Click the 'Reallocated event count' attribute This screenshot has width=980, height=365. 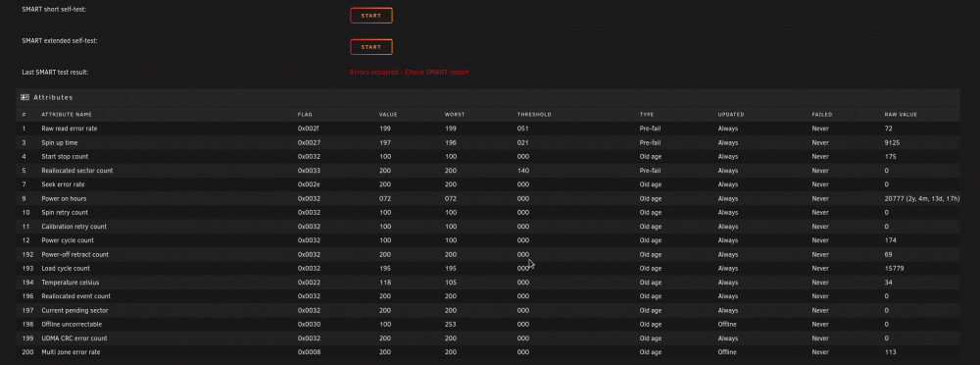(x=75, y=296)
